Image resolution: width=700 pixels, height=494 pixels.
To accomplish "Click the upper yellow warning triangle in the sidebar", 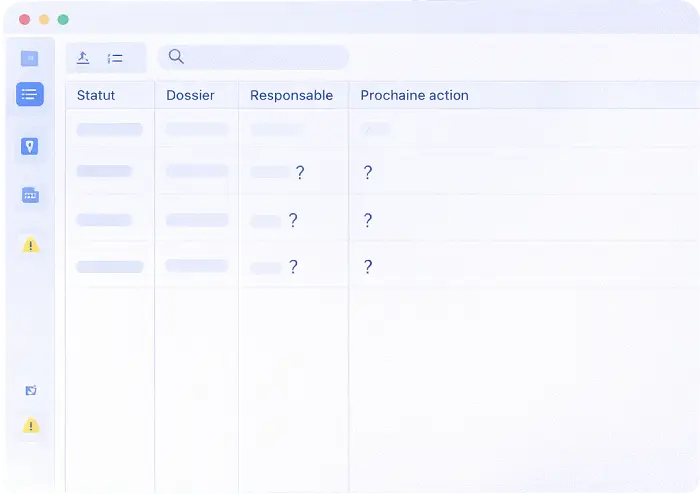I will 31,245.
